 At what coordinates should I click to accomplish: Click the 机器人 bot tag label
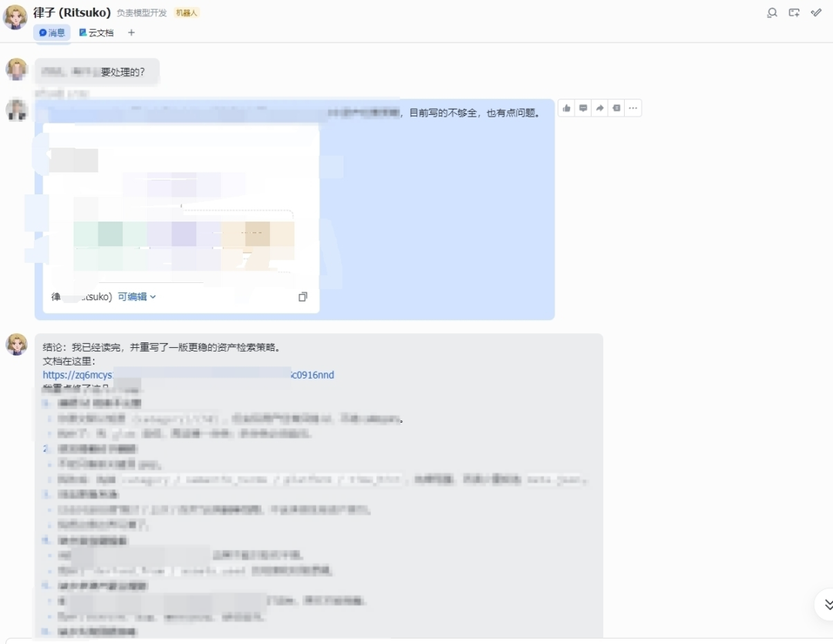[186, 13]
